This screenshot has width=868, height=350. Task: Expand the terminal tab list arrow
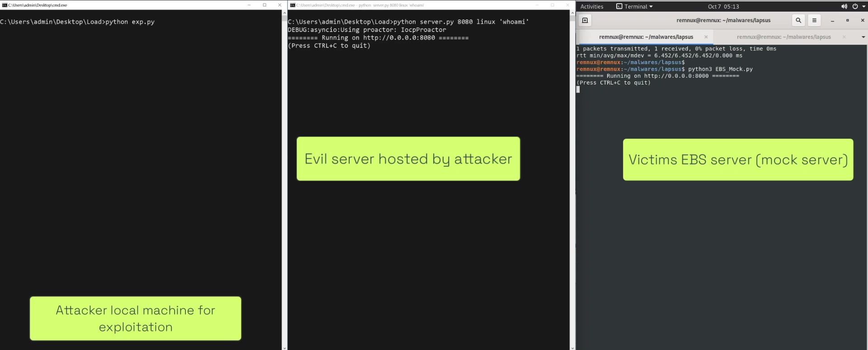pos(863,37)
